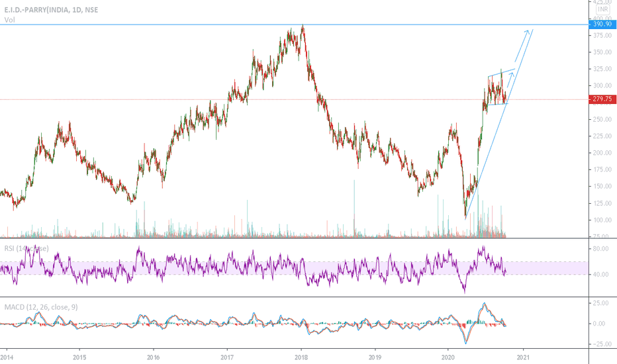This screenshot has height=364, width=617.
Task: Click the 375.00 price scale value
Action: pyautogui.click(x=602, y=36)
